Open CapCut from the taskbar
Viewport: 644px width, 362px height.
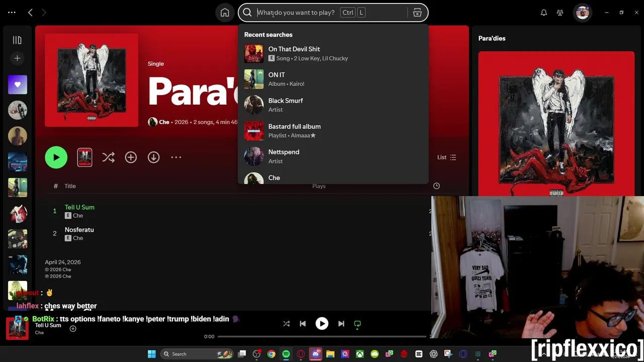(419, 354)
